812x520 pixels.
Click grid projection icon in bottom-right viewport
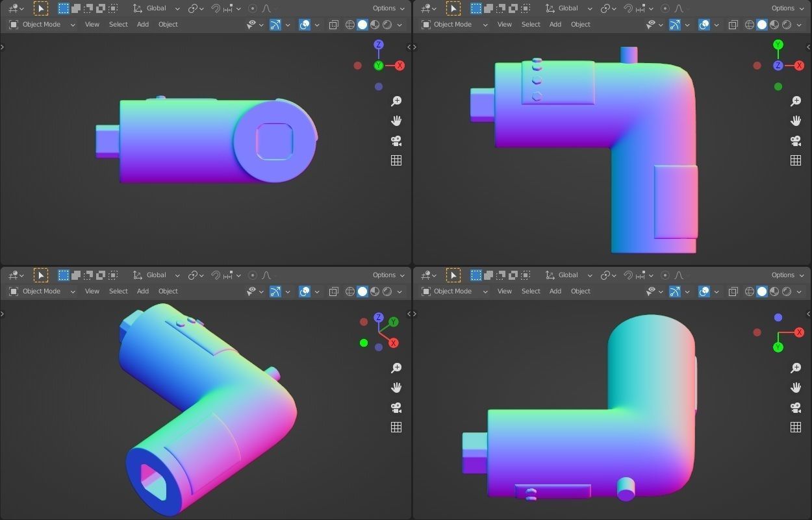pos(796,427)
